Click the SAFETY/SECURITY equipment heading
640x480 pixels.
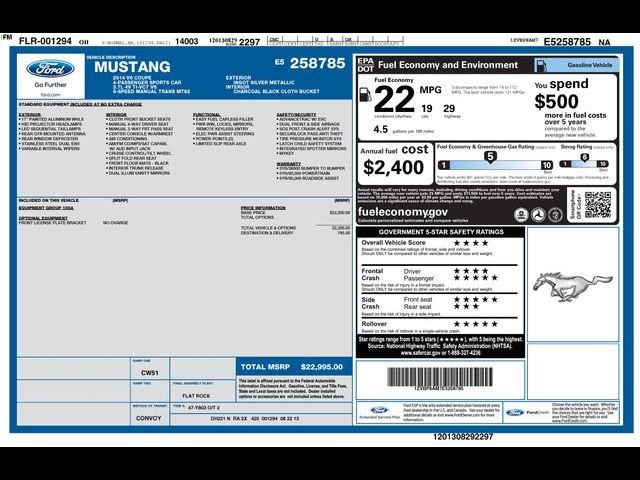[296, 115]
